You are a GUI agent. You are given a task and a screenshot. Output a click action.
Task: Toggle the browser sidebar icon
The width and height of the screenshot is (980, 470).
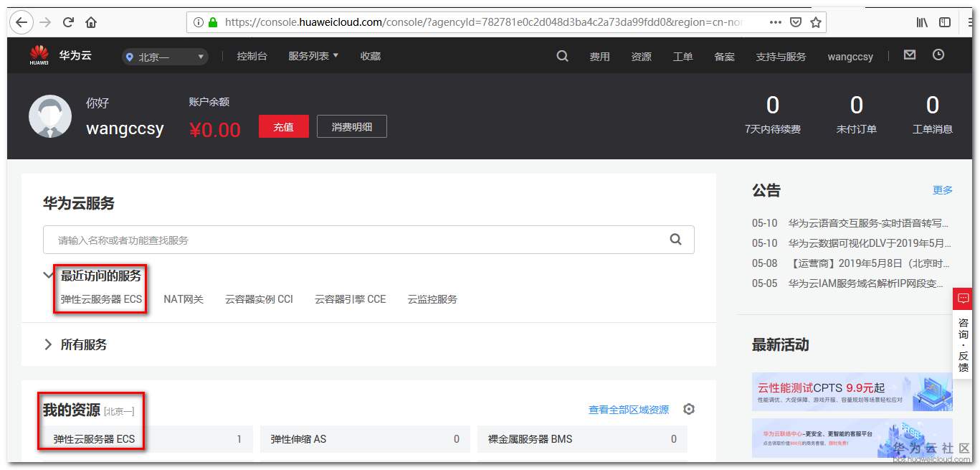coord(945,22)
